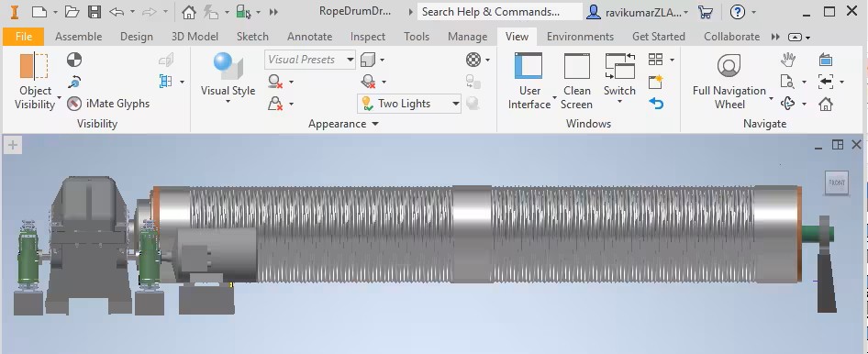This screenshot has width=868, height=354.
Task: Click the Ground Plane icon
Action: [x=368, y=82]
